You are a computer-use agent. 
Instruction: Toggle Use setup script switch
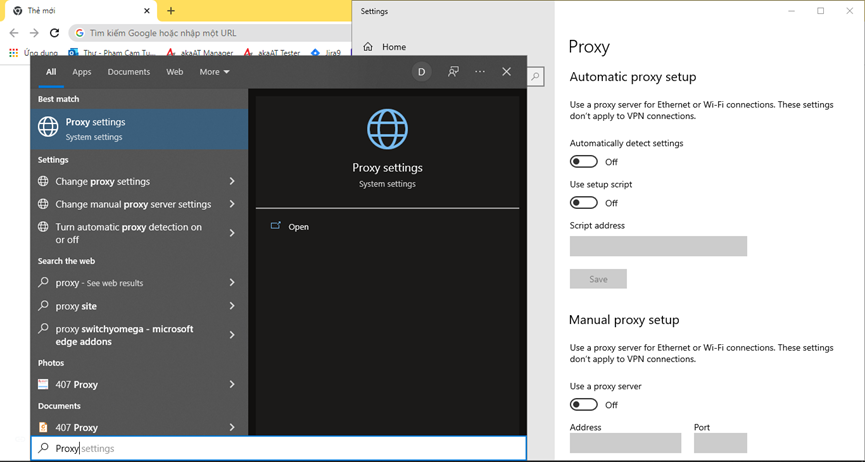pyautogui.click(x=584, y=203)
